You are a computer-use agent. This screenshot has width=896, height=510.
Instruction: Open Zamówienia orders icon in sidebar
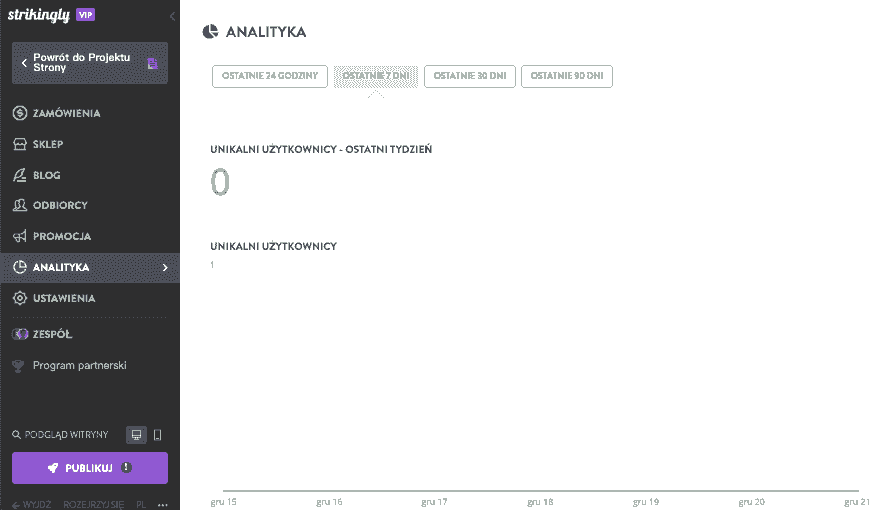click(x=20, y=113)
